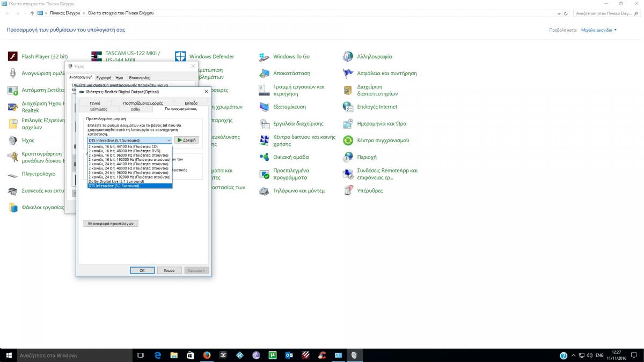Screen dimensions: 644x362
Task: Open Κρυπτογράφηση μονάδων δίσκου item
Action: coord(36,157)
